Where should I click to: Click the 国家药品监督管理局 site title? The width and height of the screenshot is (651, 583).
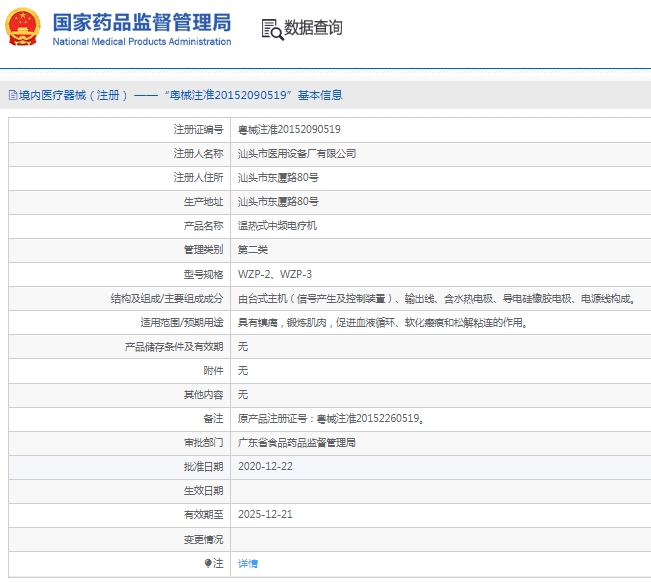[142, 22]
